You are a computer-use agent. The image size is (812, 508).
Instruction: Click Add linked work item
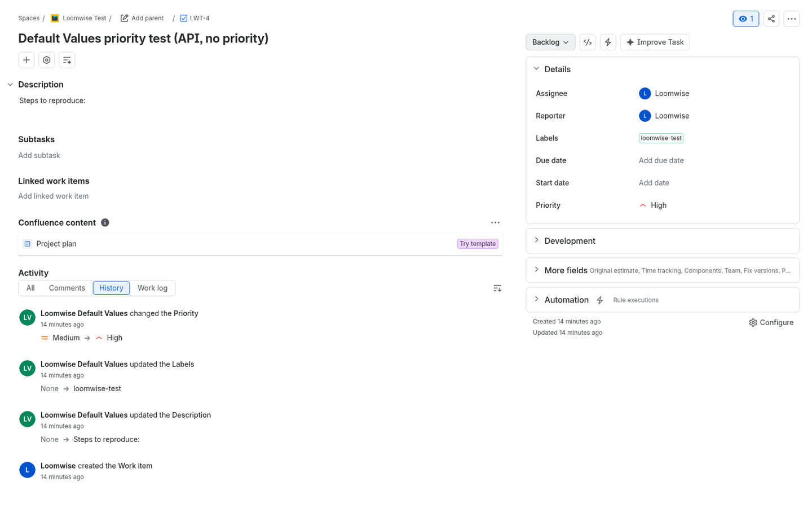click(53, 196)
